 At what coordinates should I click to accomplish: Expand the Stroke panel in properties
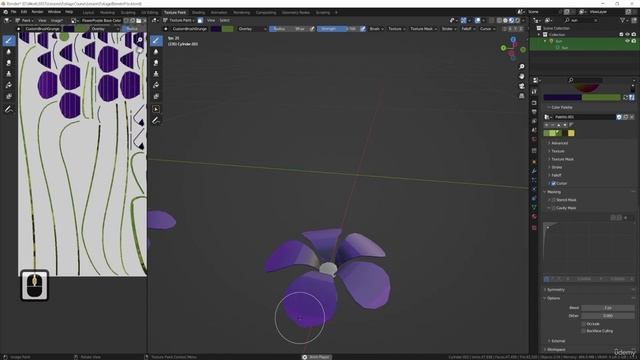(556, 167)
